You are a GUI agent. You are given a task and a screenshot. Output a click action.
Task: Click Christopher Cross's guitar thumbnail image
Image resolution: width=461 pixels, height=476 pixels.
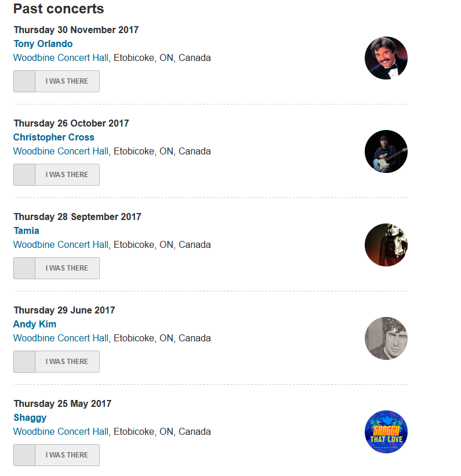pyautogui.click(x=386, y=152)
